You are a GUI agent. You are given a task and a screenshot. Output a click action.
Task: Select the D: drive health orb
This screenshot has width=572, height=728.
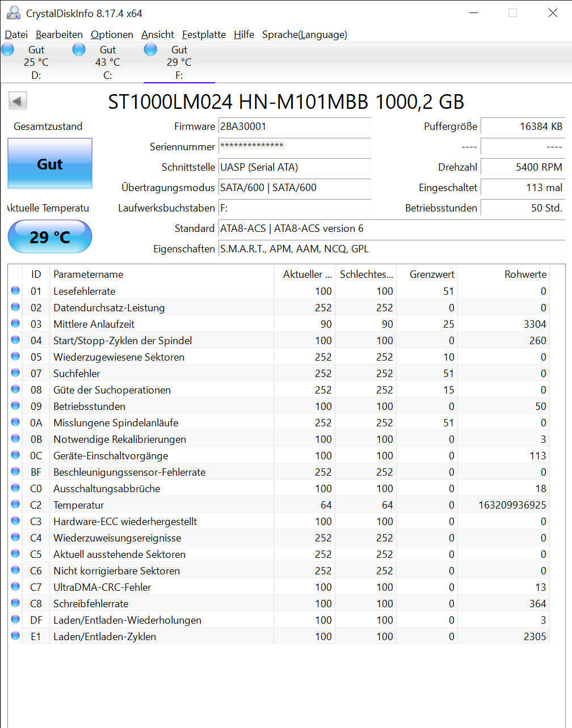coord(8,49)
